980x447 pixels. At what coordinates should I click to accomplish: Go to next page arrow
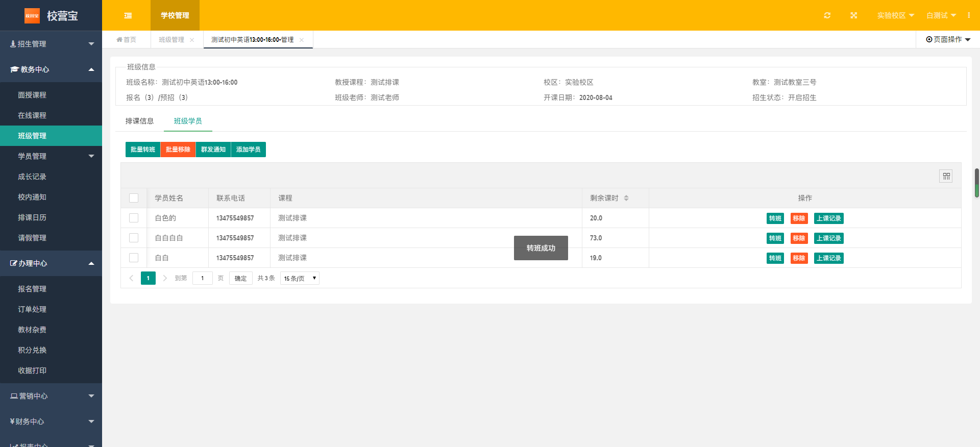click(x=165, y=278)
